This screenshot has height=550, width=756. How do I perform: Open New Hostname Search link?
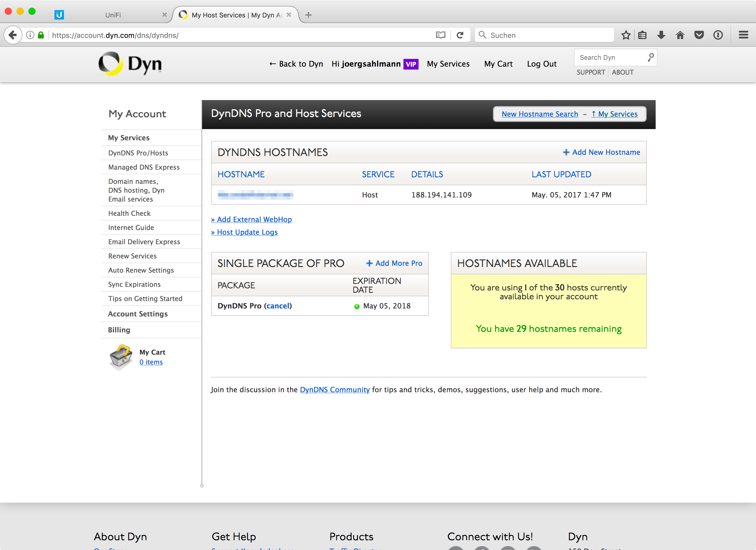(x=540, y=114)
